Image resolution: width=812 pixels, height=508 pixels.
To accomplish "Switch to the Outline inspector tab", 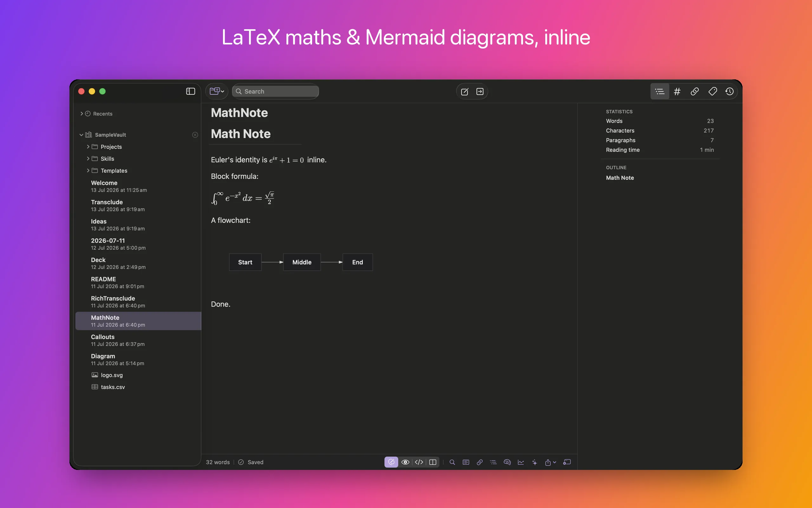I will [660, 91].
